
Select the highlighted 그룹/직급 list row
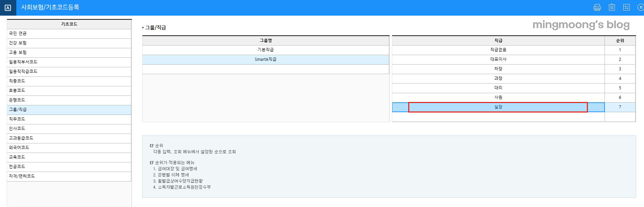click(69, 110)
